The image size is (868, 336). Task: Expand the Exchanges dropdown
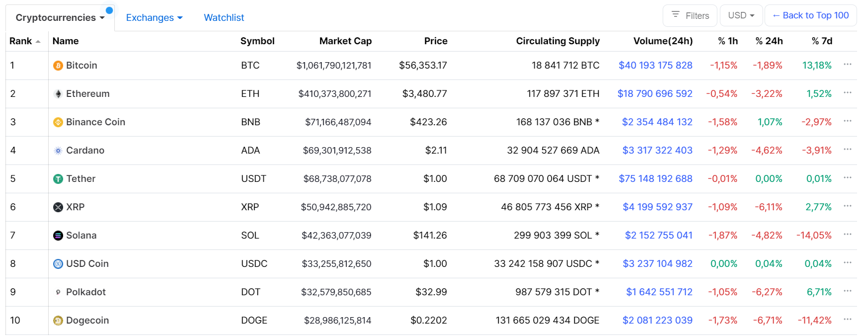[x=154, y=18]
